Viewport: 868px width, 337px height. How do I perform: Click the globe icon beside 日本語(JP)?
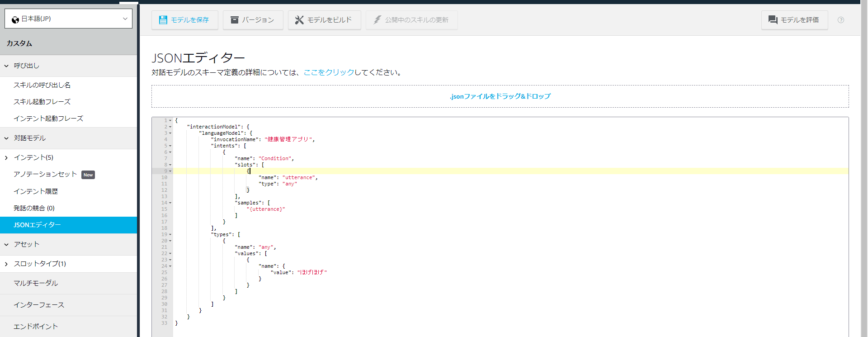(x=15, y=19)
